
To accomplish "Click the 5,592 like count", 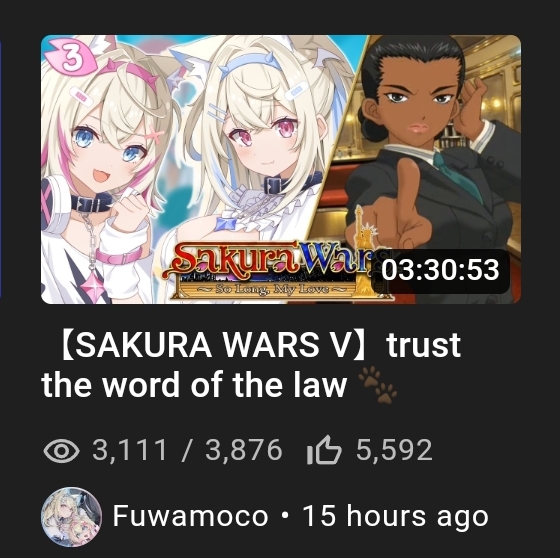I will coord(394,450).
